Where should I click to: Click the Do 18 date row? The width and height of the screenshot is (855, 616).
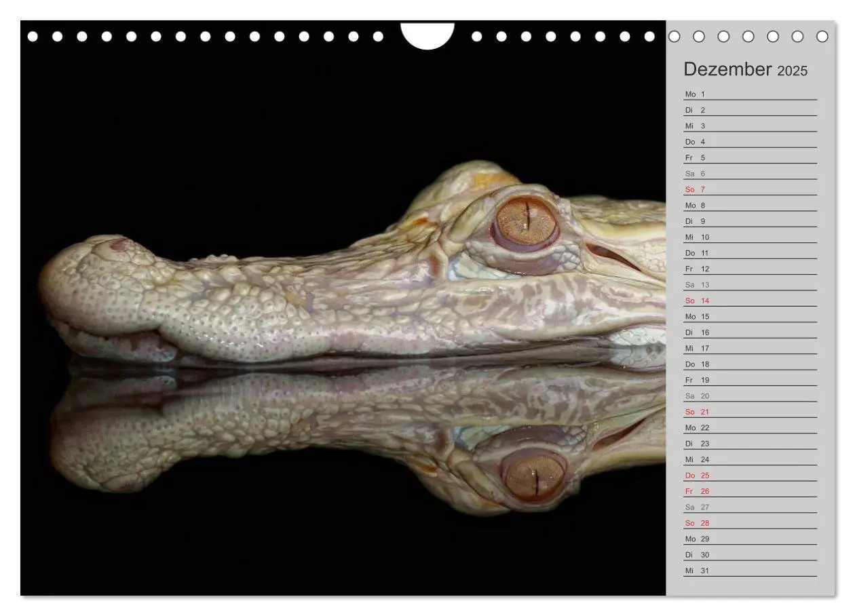pyautogui.click(x=750, y=364)
